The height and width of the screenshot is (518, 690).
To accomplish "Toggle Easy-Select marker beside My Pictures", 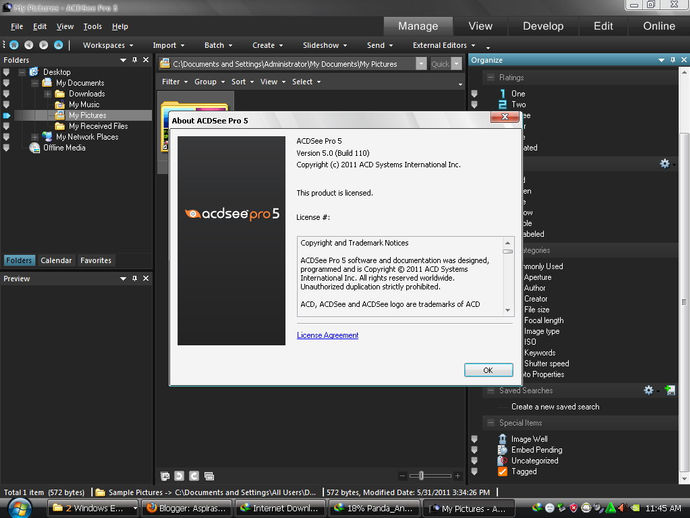I will (7, 115).
